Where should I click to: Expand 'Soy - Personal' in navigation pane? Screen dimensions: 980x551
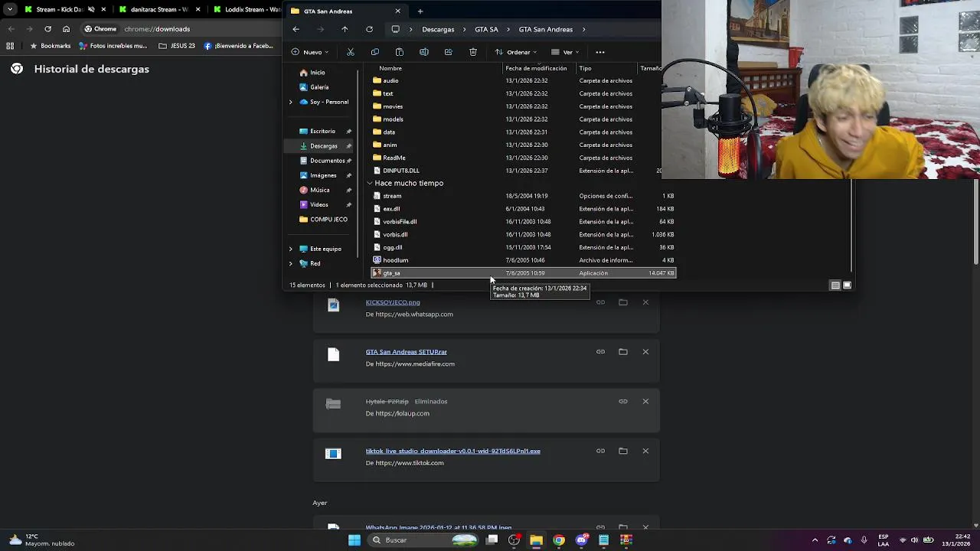pos(290,102)
